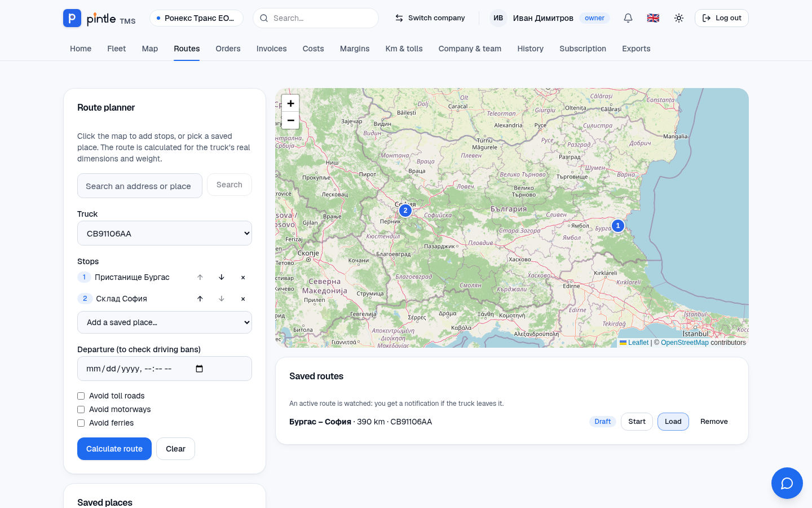The height and width of the screenshot is (508, 812).
Task: Click Calculate route button
Action: coord(114,449)
